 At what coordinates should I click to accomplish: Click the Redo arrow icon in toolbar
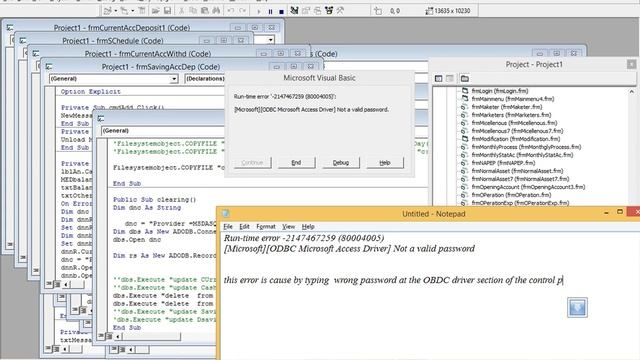tap(243, 11)
